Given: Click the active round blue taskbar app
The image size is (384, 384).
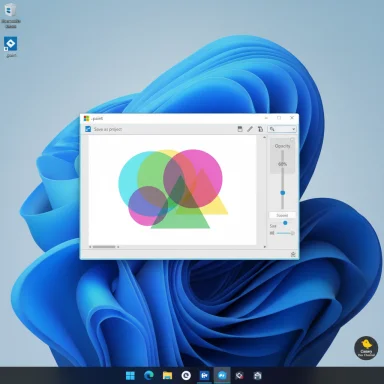Looking at the screenshot, I should tap(222, 376).
